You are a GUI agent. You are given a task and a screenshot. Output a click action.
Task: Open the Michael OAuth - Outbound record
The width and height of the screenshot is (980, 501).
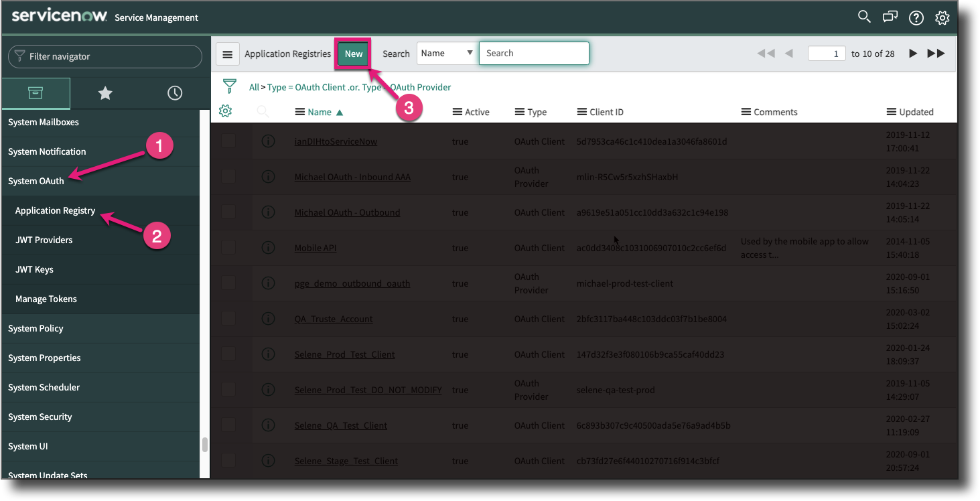(x=347, y=212)
